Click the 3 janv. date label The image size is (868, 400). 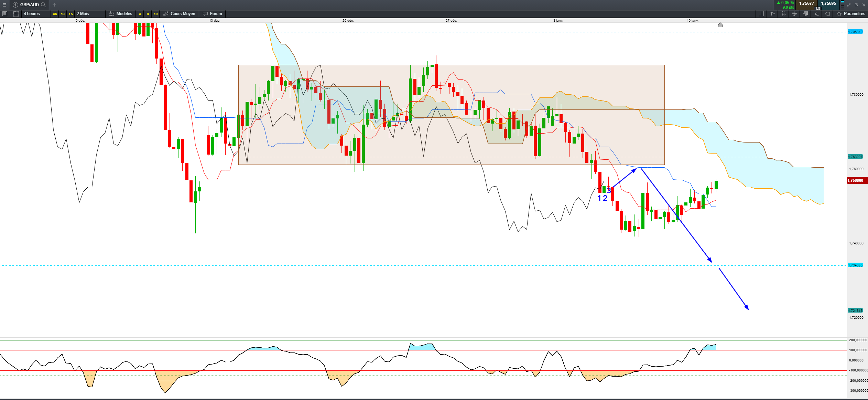pyautogui.click(x=558, y=21)
